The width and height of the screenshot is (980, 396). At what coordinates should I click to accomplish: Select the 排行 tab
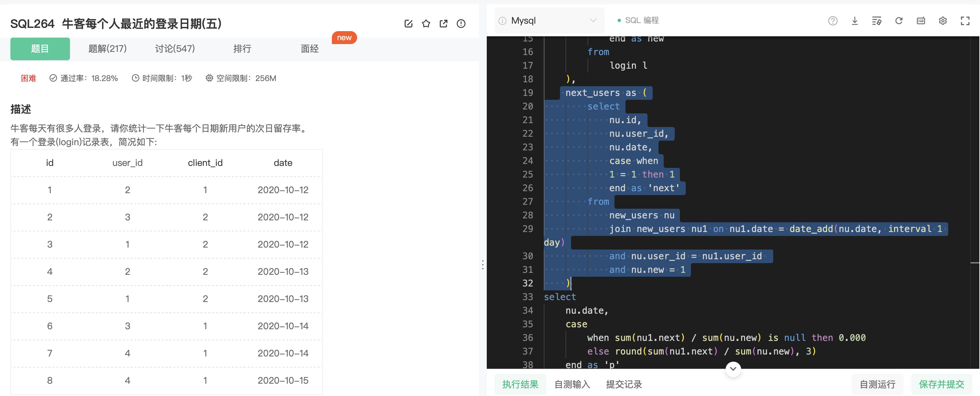point(242,49)
